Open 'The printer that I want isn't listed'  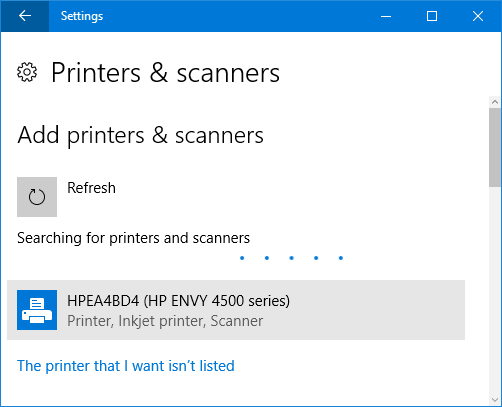click(126, 366)
